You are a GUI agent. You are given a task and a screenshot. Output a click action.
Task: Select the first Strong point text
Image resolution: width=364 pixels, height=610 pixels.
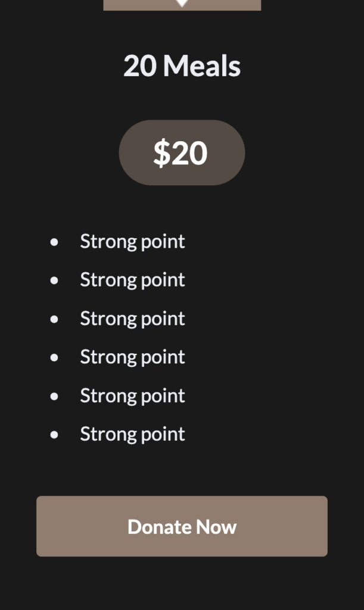[x=132, y=241]
